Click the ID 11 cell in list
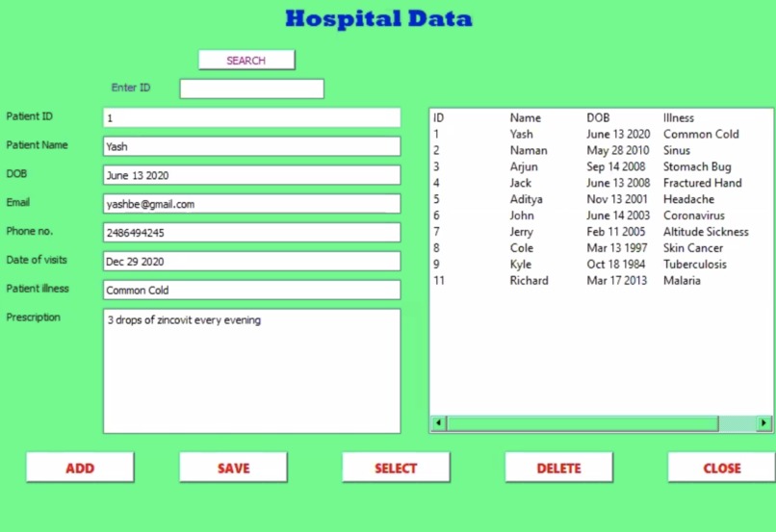Viewport: 776px width, 532px height. pyautogui.click(x=439, y=281)
